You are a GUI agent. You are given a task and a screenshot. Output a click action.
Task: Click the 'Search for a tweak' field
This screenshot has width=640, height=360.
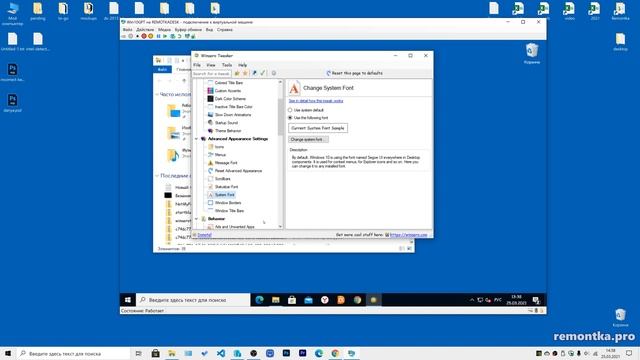click(x=211, y=73)
